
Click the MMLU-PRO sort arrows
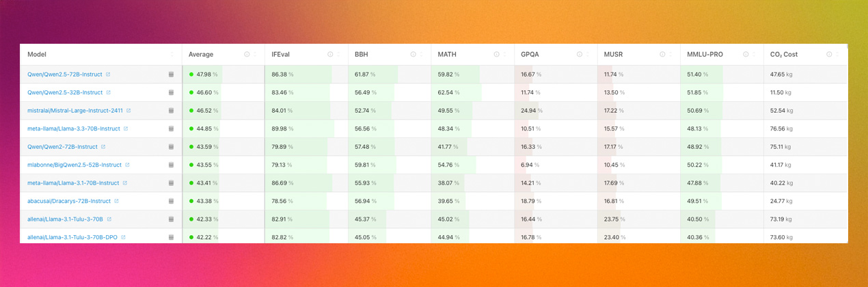(753, 55)
